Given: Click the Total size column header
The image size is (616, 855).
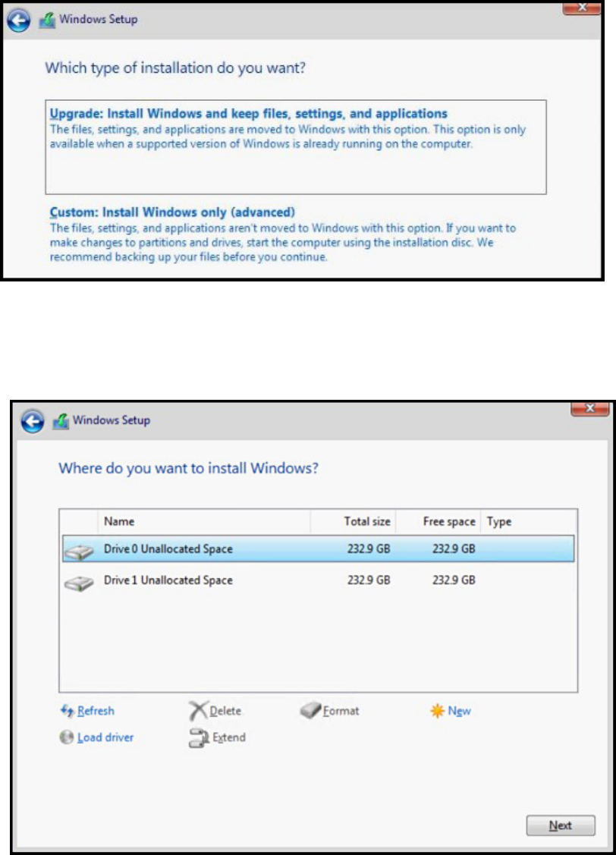Looking at the screenshot, I should point(367,521).
